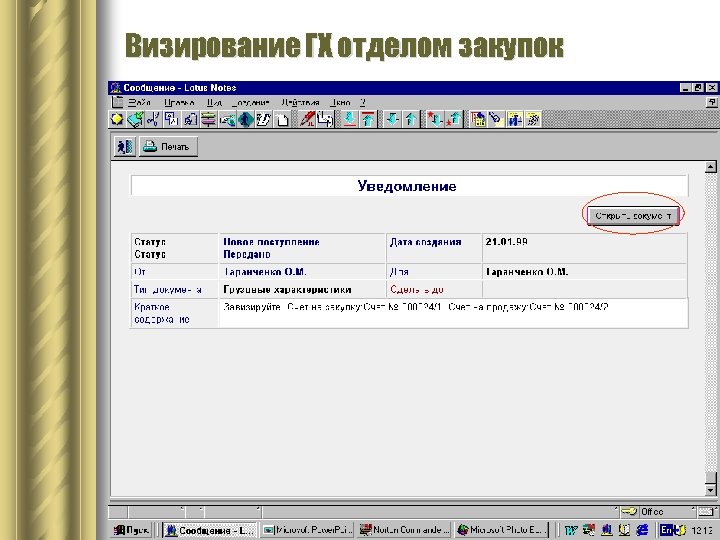The height and width of the screenshot is (540, 720).
Task: Open the Действия menu
Action: point(300,102)
